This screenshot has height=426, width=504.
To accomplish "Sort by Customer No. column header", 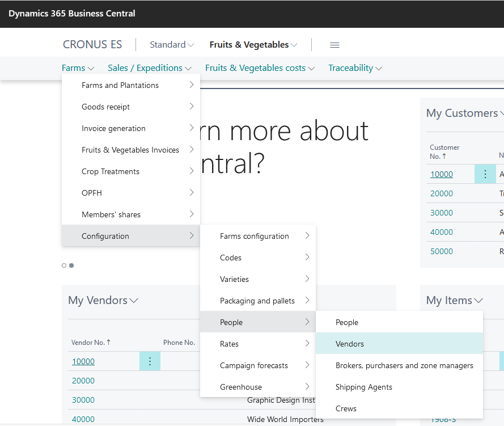I will tap(445, 152).
